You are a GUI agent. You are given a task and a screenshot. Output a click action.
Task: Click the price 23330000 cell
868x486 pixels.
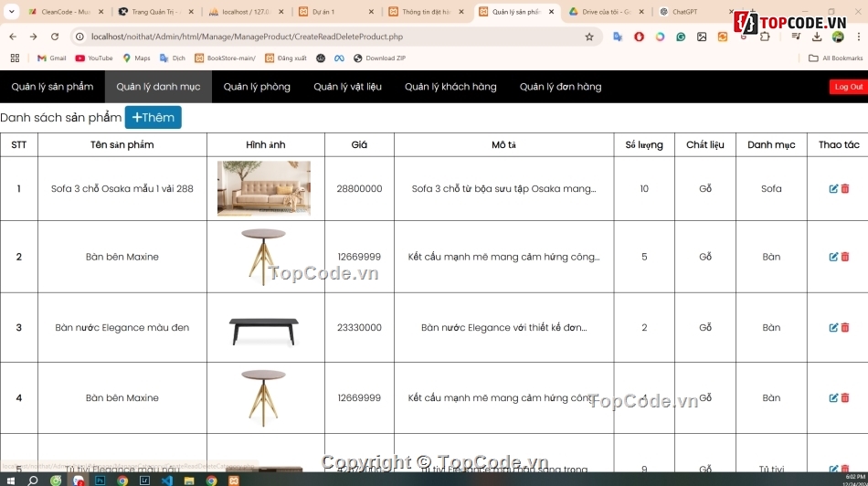coord(359,328)
